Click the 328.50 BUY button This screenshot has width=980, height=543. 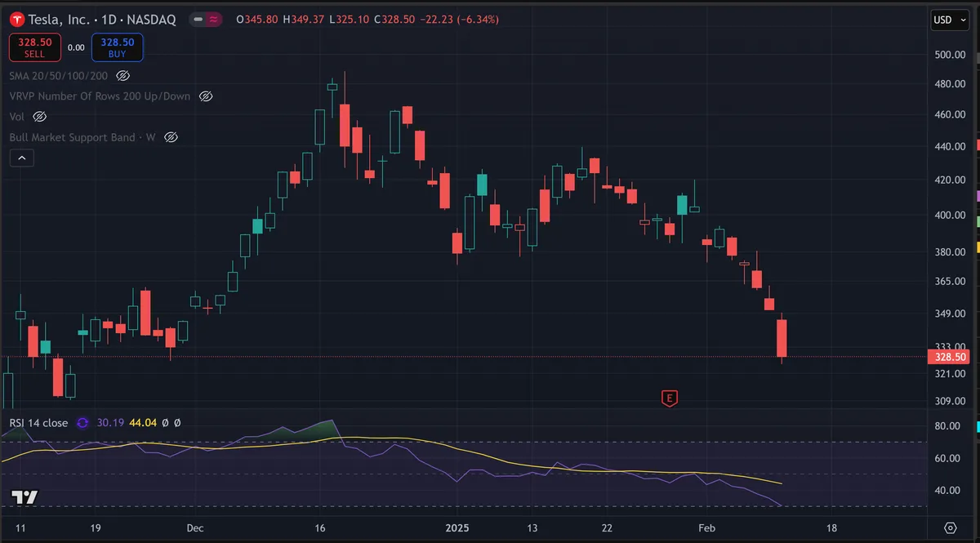[x=117, y=47]
